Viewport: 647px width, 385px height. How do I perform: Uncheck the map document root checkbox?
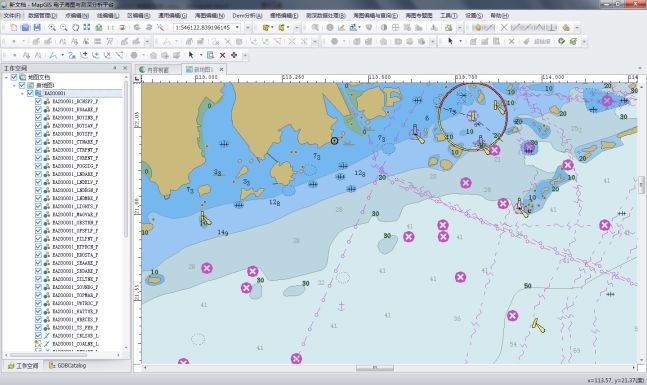pos(14,77)
